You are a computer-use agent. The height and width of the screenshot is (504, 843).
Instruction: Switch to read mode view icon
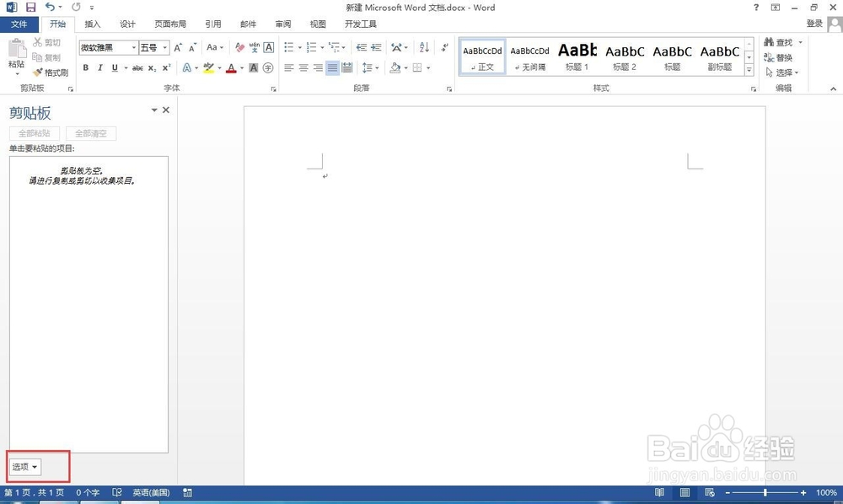[x=660, y=492]
